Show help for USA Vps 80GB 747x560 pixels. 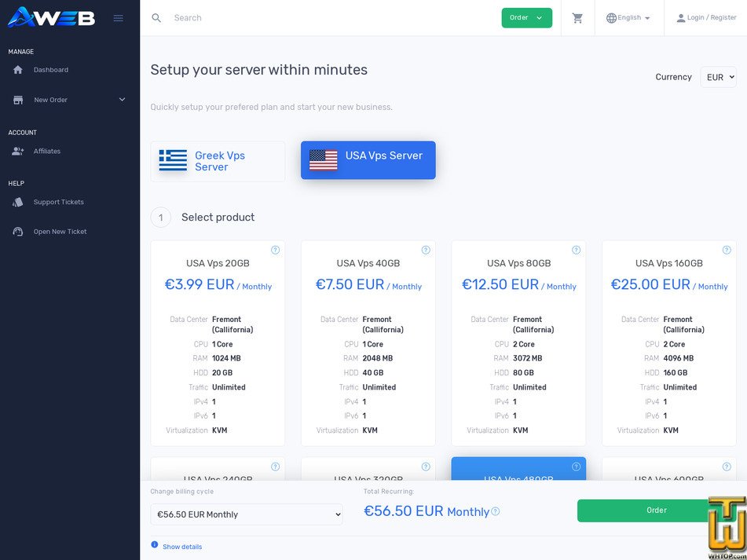click(576, 250)
